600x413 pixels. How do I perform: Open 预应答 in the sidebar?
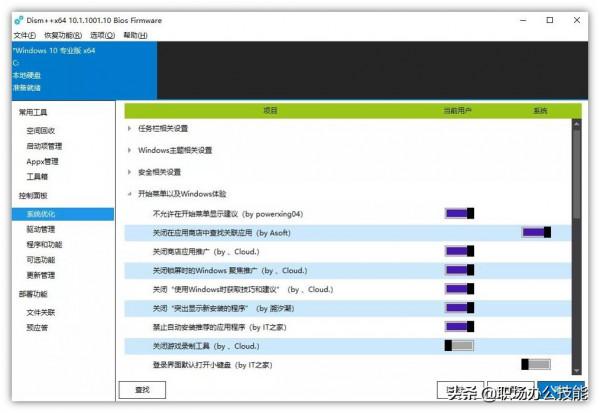37,328
